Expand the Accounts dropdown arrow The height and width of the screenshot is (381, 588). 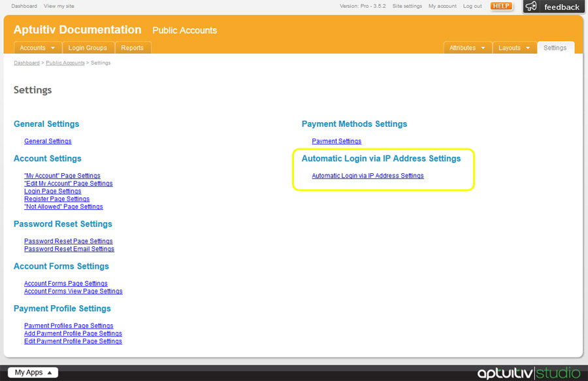click(x=53, y=48)
